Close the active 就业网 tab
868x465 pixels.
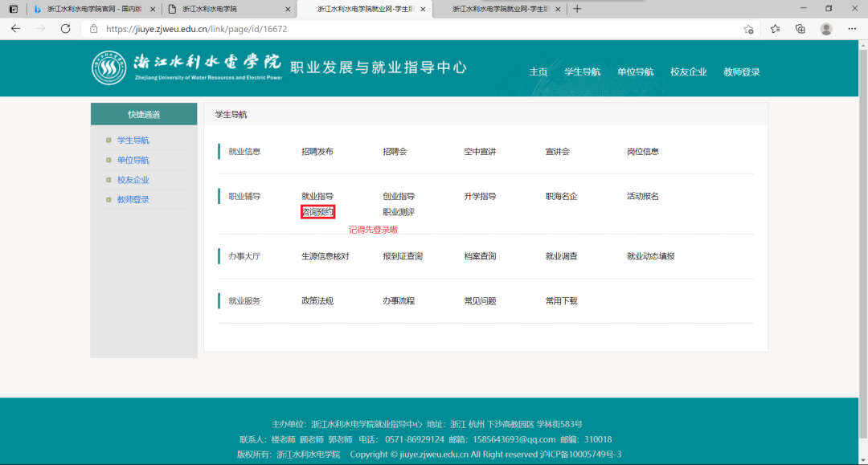[x=423, y=9]
